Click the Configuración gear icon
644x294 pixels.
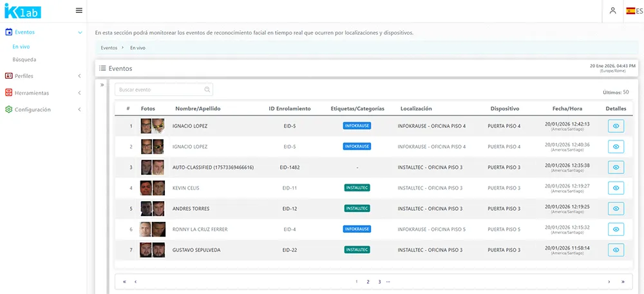point(8,110)
